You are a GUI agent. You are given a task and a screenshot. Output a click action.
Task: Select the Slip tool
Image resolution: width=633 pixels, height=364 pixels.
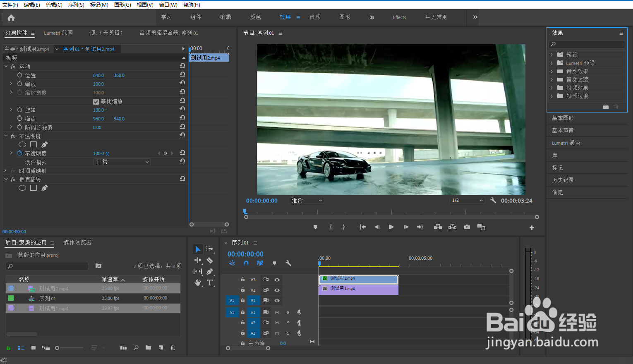pos(198,271)
